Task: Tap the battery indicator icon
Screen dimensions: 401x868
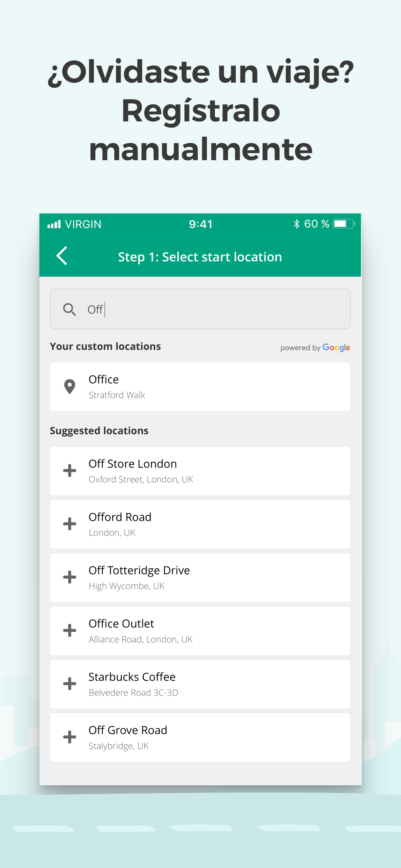Action: 344,224
